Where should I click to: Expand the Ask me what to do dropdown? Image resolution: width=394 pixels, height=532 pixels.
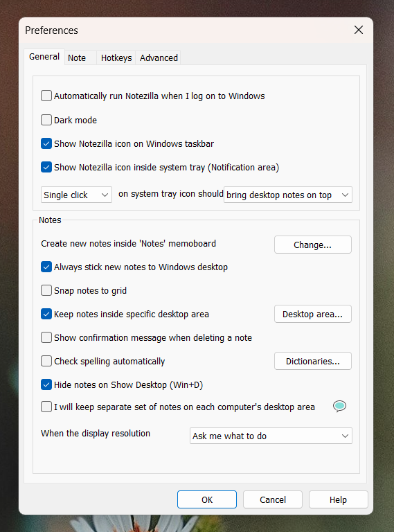tap(271, 436)
